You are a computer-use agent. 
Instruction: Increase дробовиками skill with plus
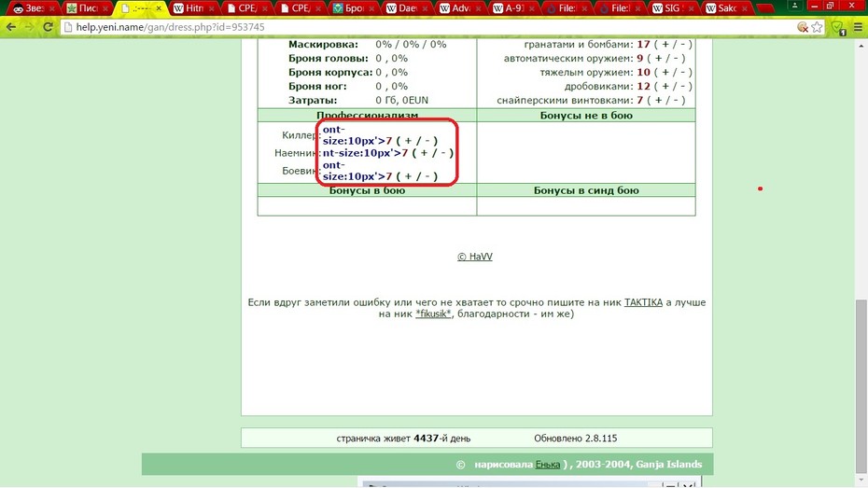[x=665, y=87]
